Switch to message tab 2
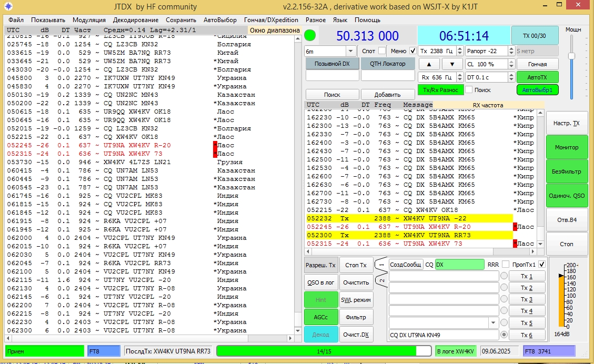594x364 pixels. tap(381, 281)
